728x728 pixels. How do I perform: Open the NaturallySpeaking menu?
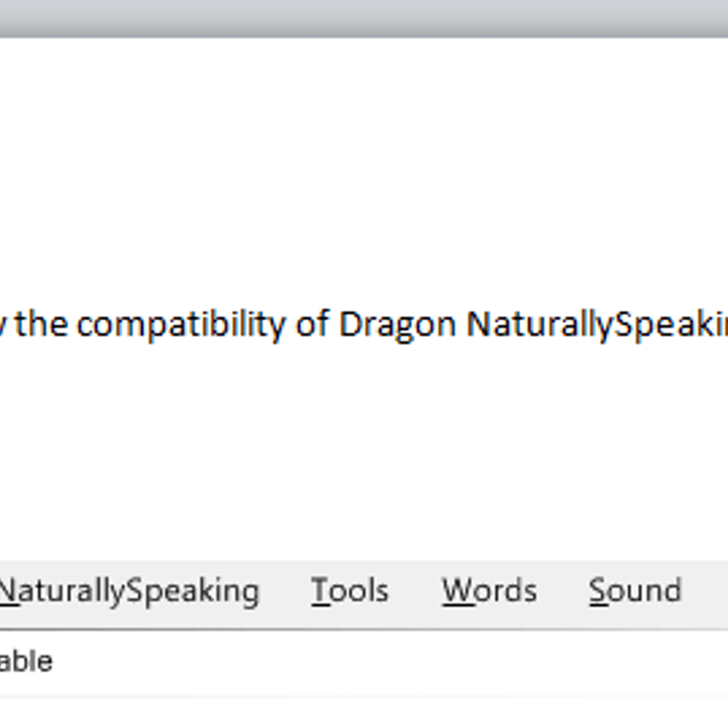coord(129,591)
